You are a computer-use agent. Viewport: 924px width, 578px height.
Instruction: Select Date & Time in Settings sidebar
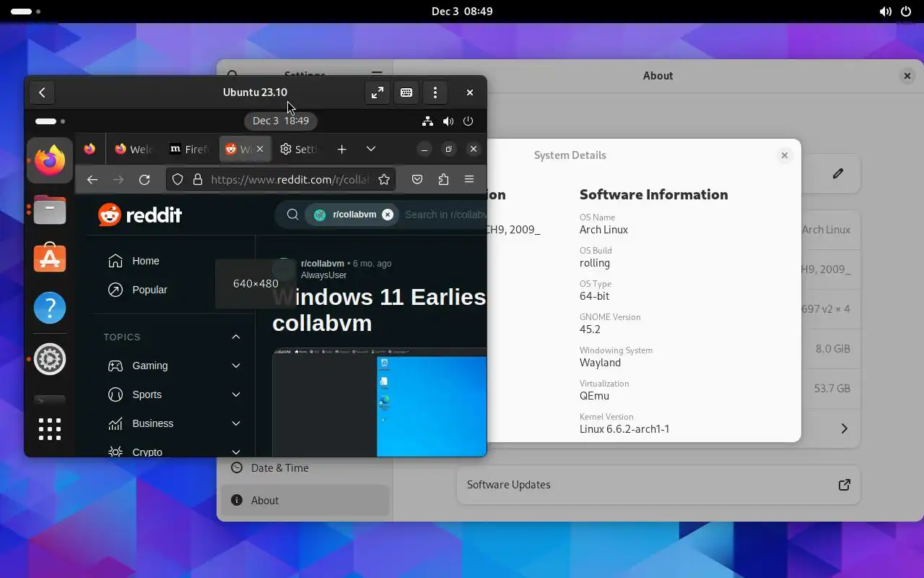(305, 468)
